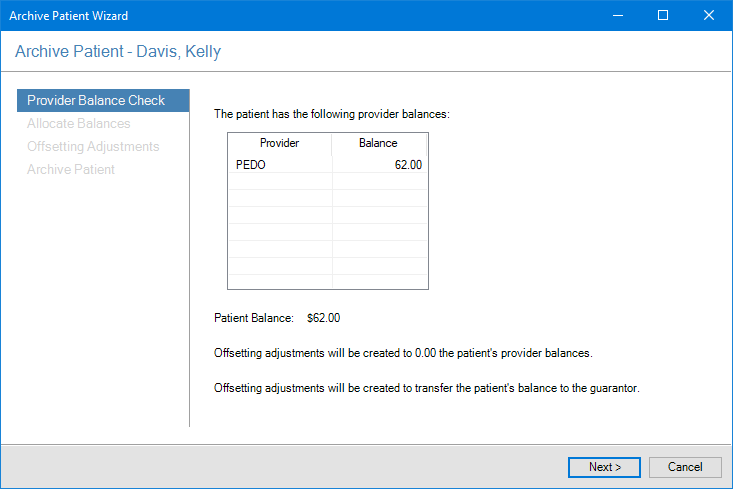
Task: Minimize the Archive Patient Wizard window
Action: pos(617,16)
